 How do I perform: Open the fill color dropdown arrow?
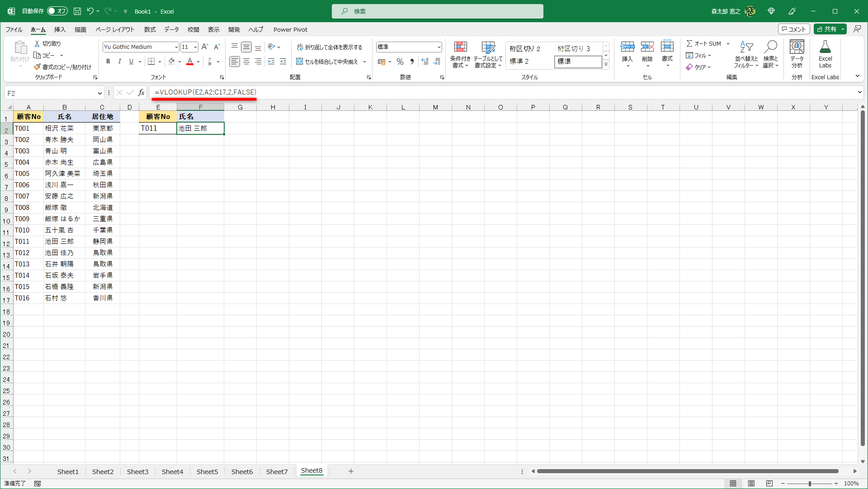click(x=179, y=62)
